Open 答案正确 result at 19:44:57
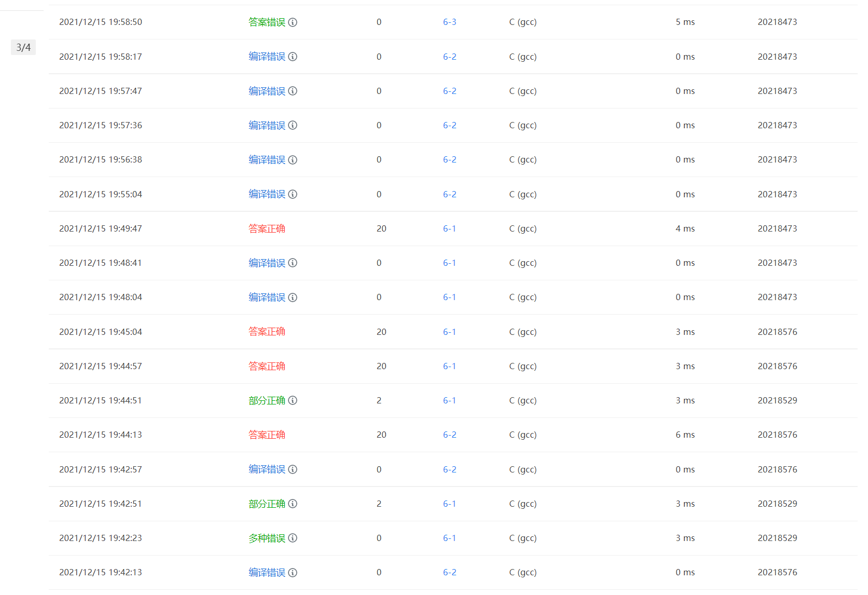 (x=267, y=366)
